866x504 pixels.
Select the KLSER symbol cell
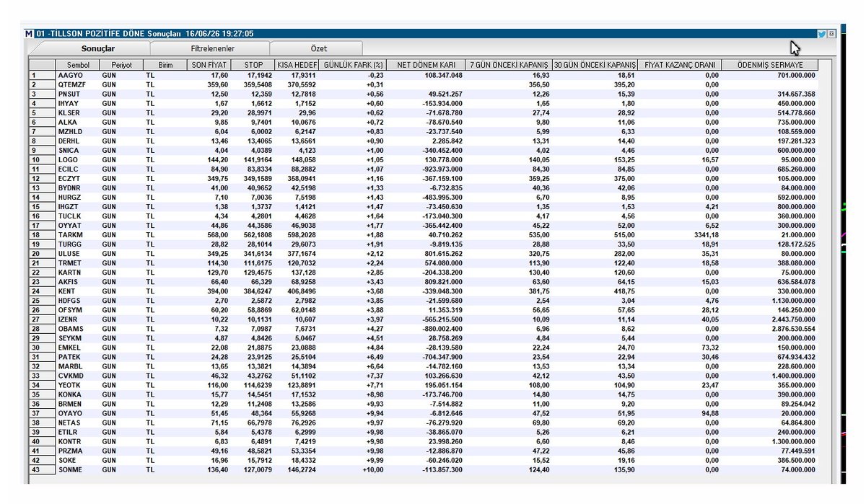tap(78, 113)
